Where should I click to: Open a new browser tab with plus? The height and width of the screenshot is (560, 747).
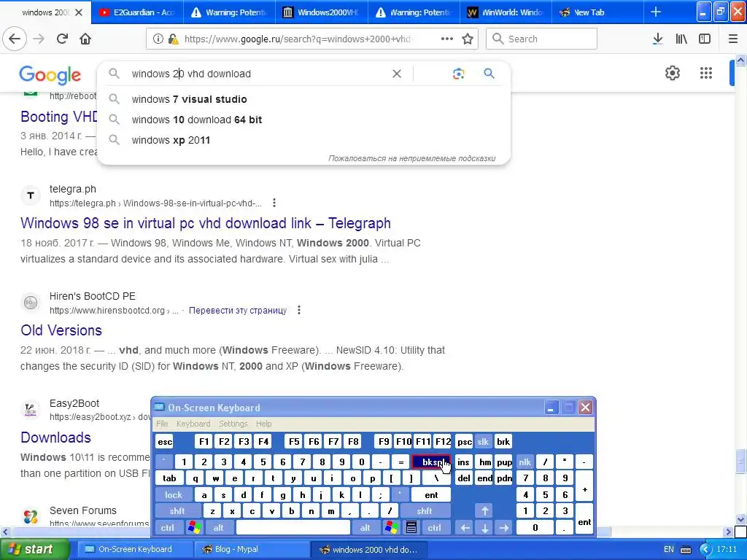click(x=656, y=12)
